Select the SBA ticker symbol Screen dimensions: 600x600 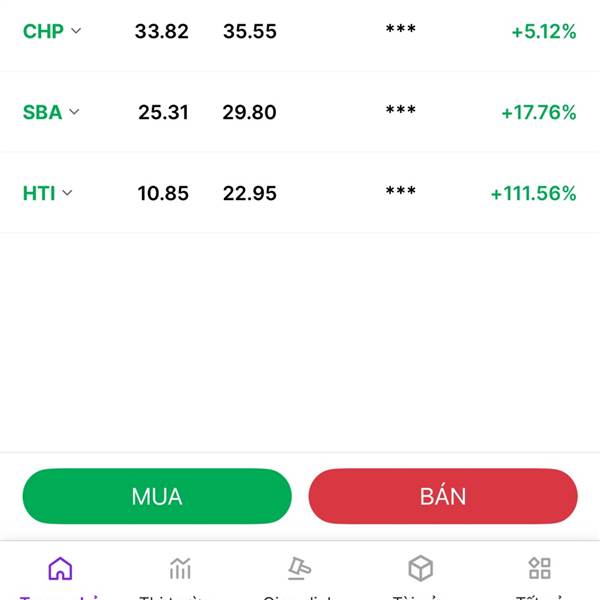point(42,112)
